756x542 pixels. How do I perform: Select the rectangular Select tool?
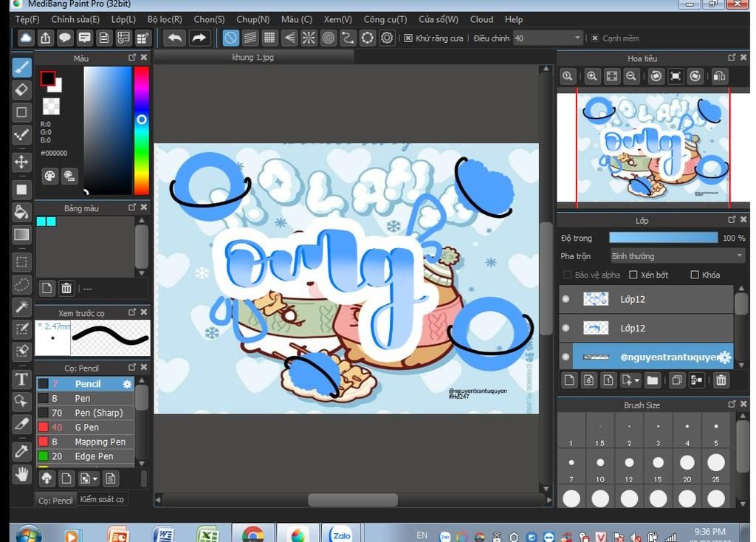click(21, 262)
